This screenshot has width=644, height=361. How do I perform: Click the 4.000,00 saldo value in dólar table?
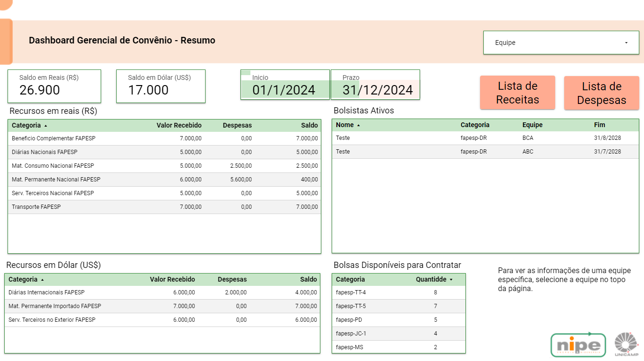click(306, 292)
